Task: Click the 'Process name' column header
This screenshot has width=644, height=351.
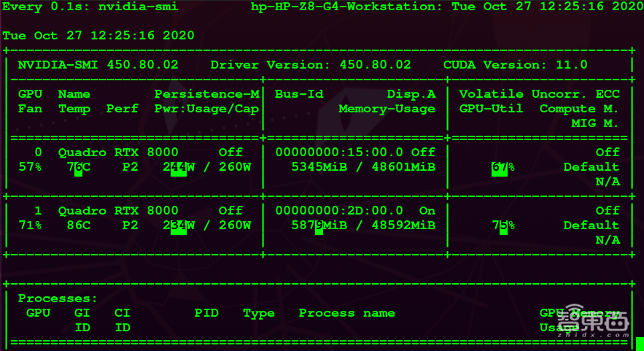Action: click(346, 313)
